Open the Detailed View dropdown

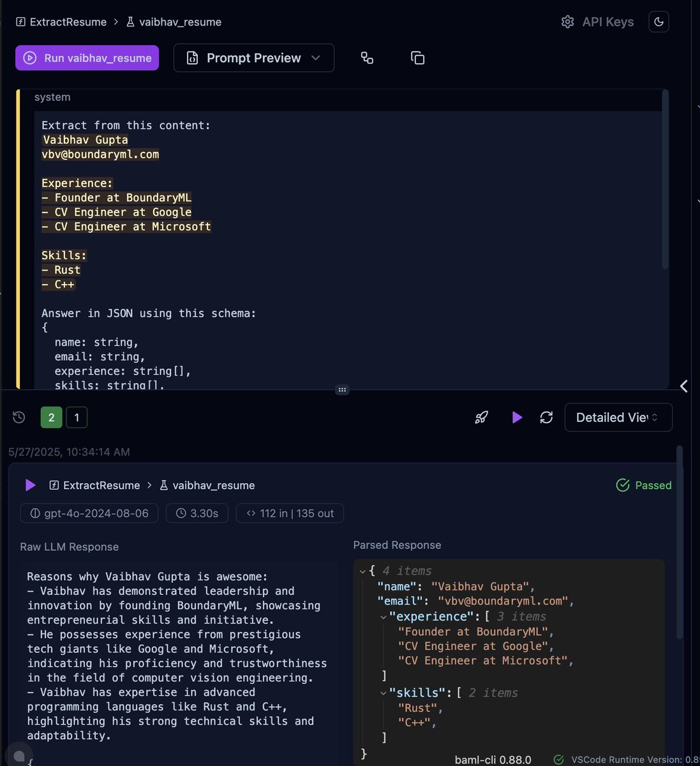(618, 417)
